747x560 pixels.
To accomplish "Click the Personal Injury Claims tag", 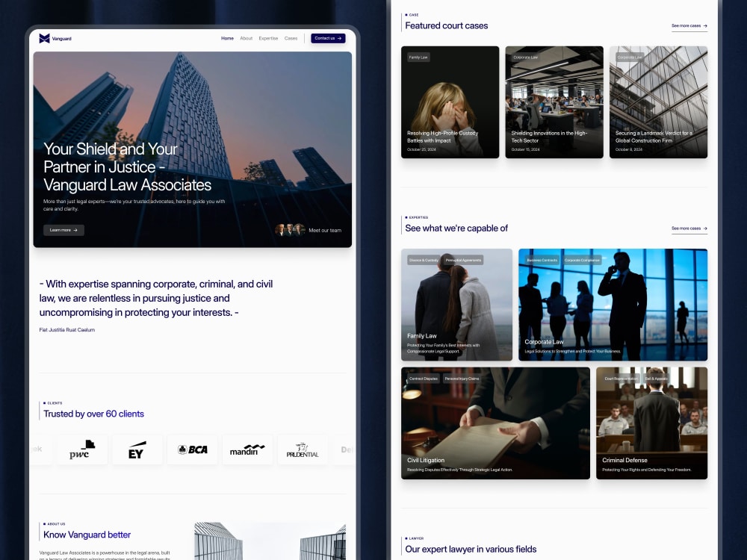I will (462, 379).
